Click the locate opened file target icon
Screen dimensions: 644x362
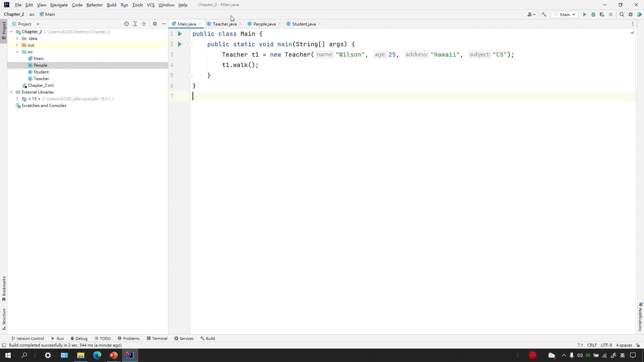(126, 24)
